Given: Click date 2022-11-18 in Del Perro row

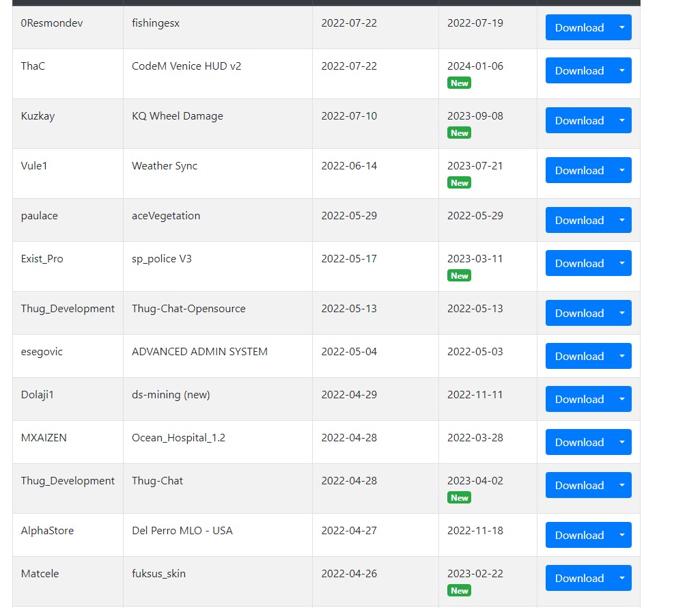Looking at the screenshot, I should pos(475,531).
